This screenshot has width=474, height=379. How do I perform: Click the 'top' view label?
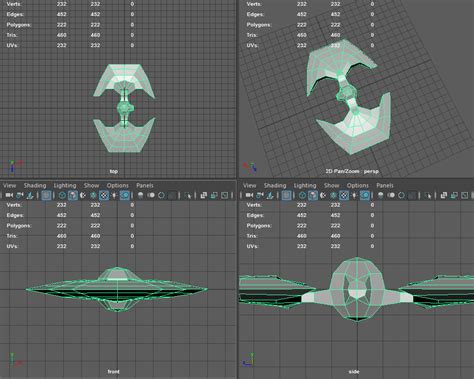(114, 171)
